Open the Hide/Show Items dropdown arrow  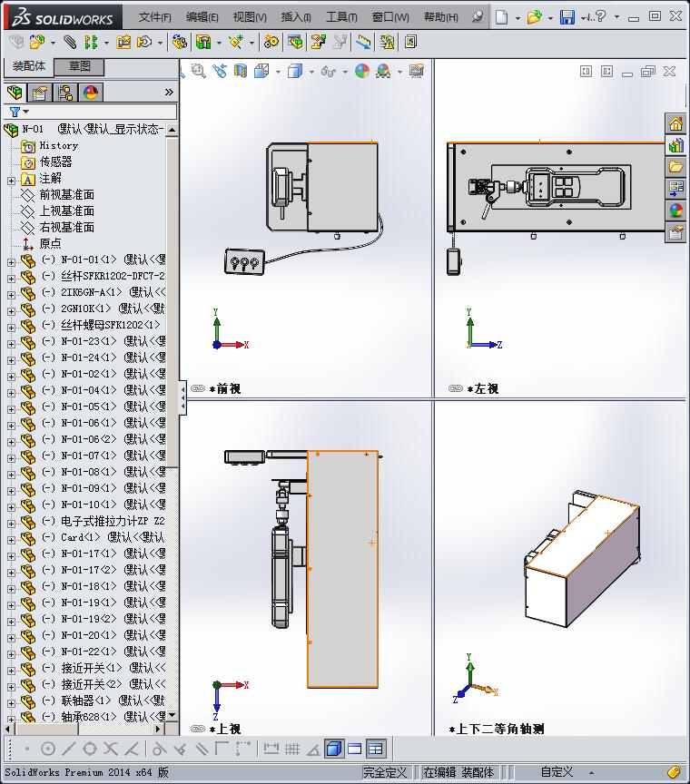[x=345, y=72]
